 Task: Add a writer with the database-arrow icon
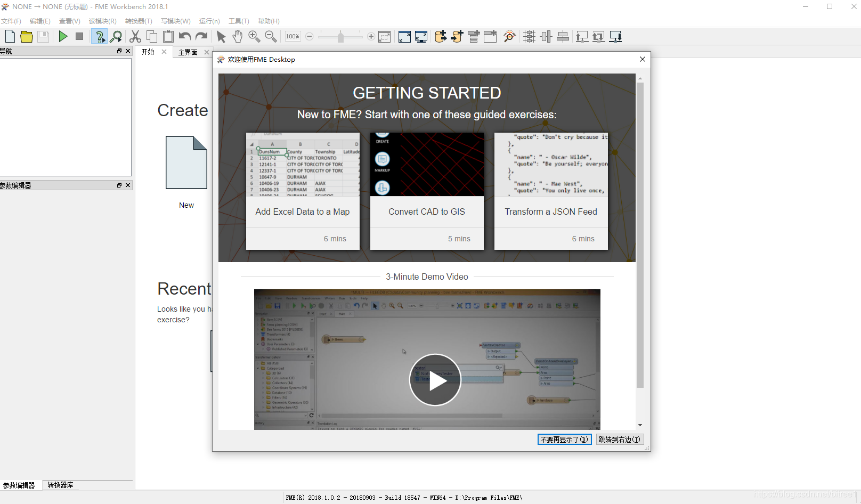point(457,36)
